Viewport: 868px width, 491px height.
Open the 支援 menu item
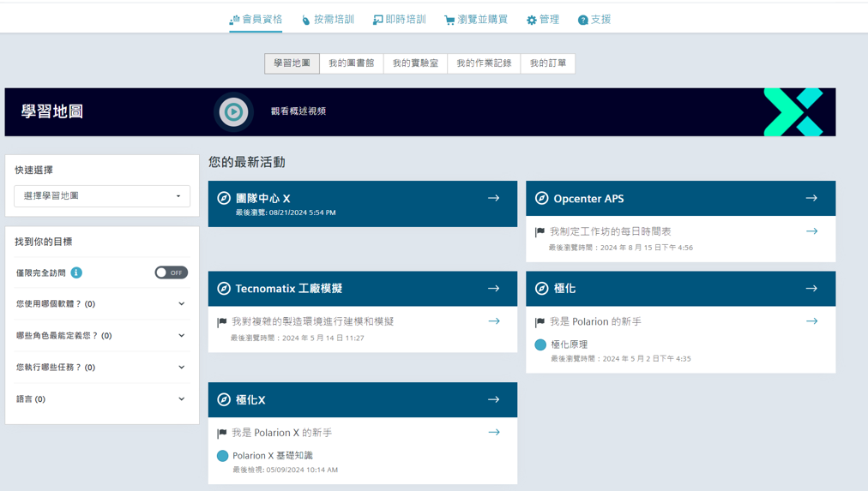(x=594, y=20)
